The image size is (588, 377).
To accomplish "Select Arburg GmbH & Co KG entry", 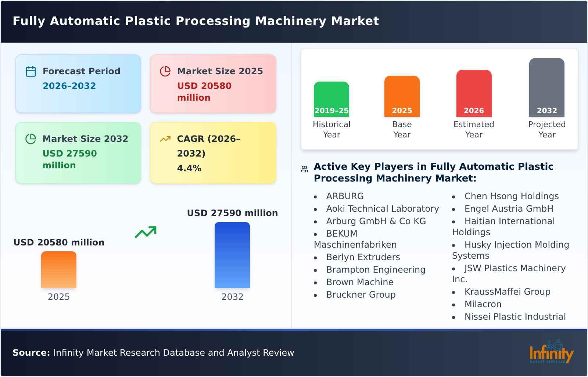I will [x=376, y=221].
